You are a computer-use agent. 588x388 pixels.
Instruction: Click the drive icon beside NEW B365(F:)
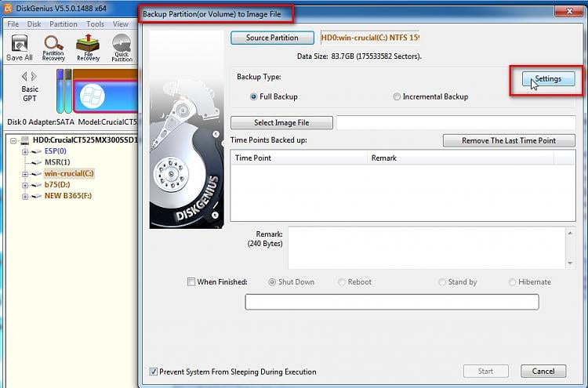36,196
